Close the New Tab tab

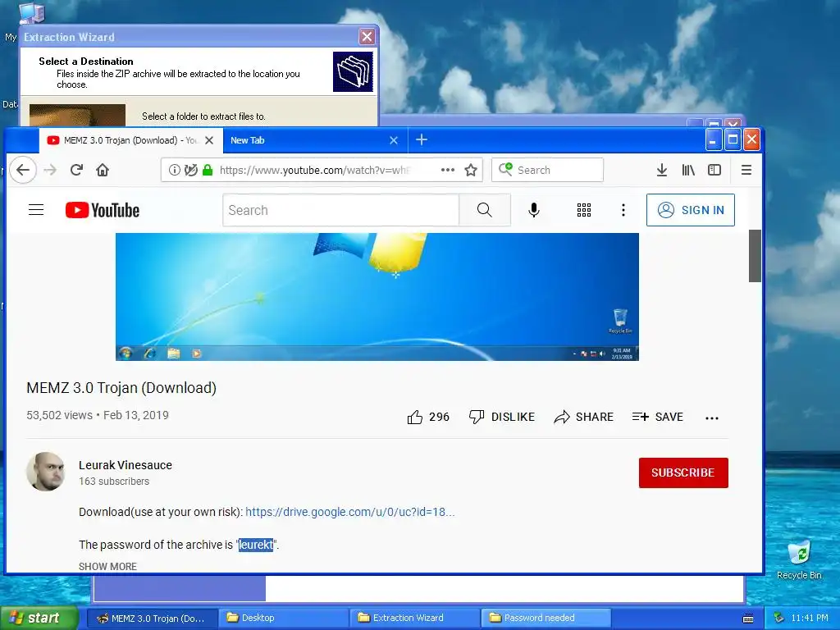point(394,140)
